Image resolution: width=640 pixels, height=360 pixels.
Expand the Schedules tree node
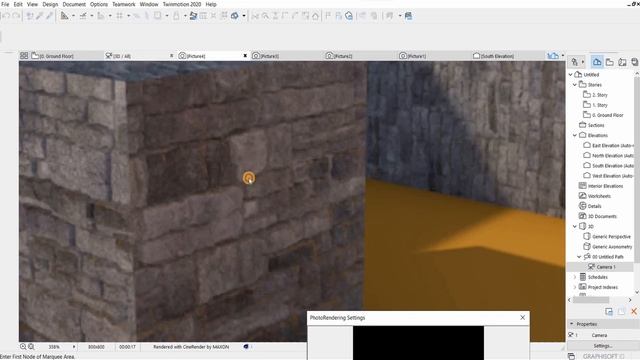pos(575,277)
